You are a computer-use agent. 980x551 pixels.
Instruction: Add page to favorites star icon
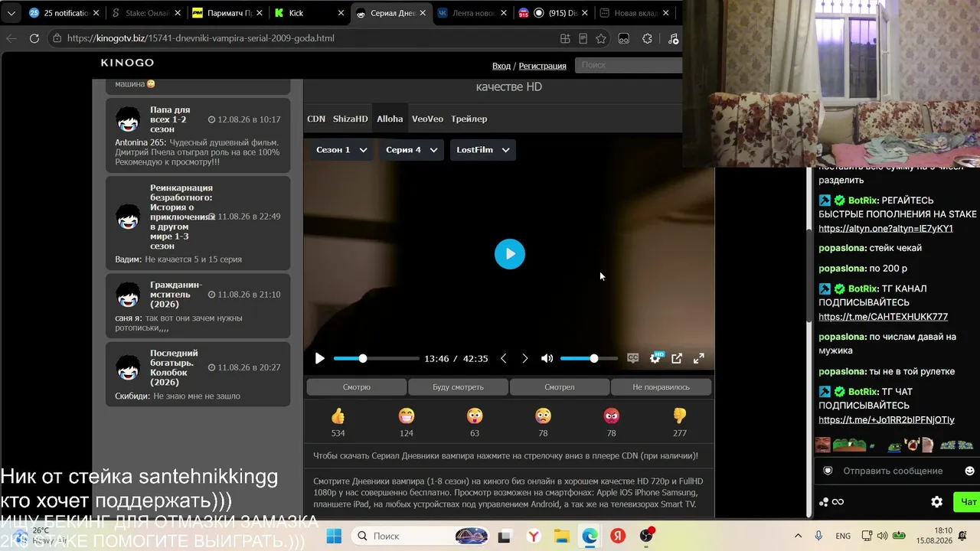point(601,38)
